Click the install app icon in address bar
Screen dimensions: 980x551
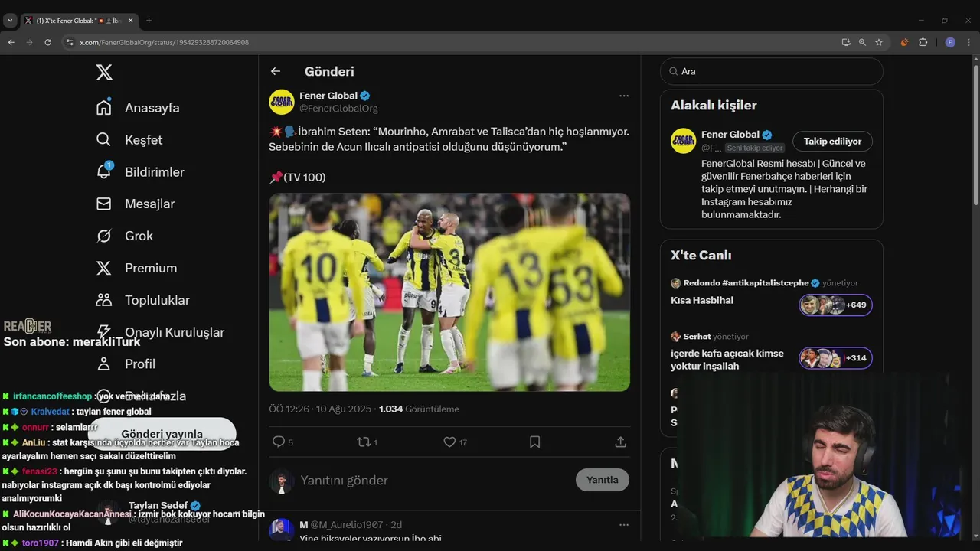pos(845,42)
